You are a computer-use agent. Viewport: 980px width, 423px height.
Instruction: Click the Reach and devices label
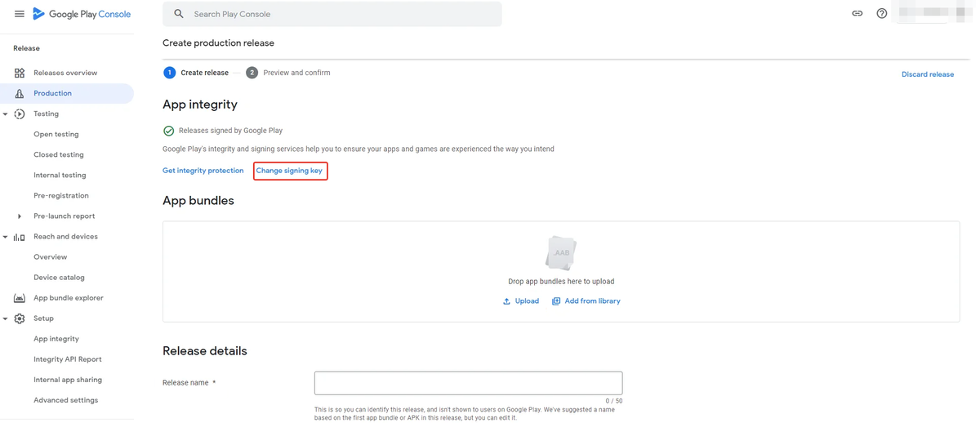pyautogui.click(x=65, y=236)
